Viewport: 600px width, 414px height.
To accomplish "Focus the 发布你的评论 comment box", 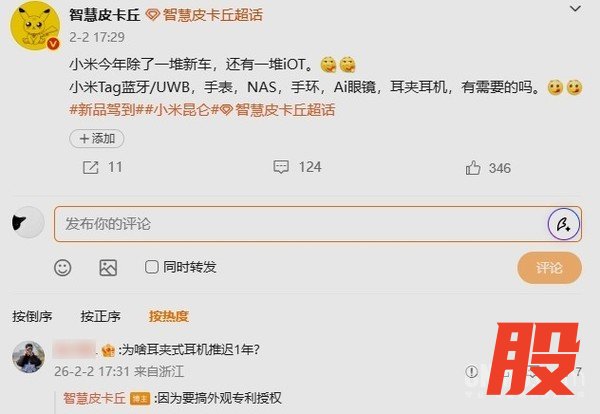I will [318, 224].
